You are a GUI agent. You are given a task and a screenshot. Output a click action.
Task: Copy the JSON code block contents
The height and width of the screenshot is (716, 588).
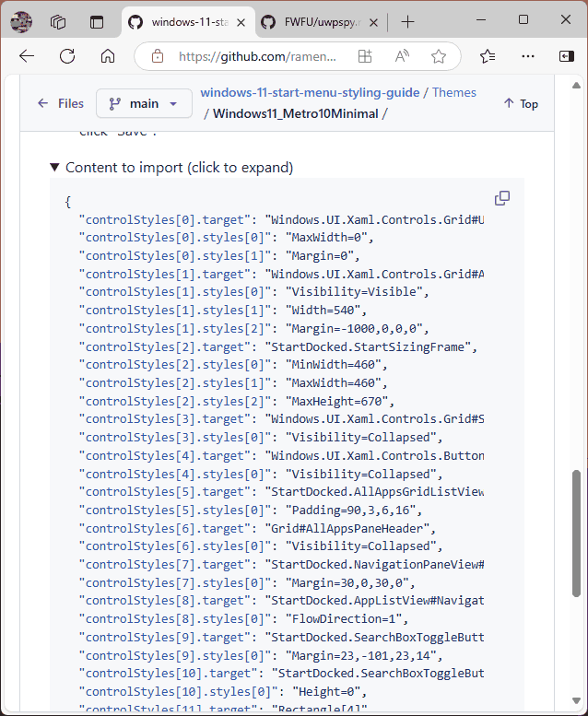point(502,198)
